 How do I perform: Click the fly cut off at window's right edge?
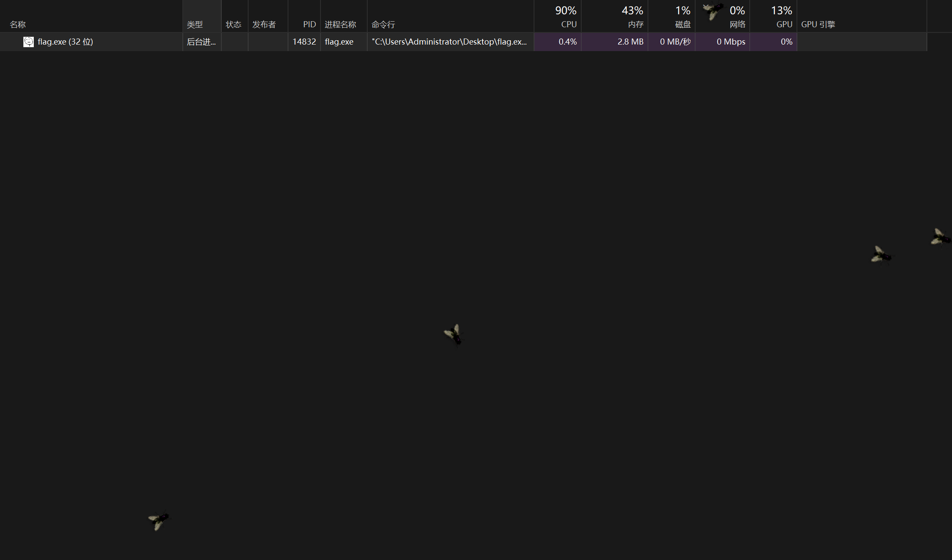940,237
